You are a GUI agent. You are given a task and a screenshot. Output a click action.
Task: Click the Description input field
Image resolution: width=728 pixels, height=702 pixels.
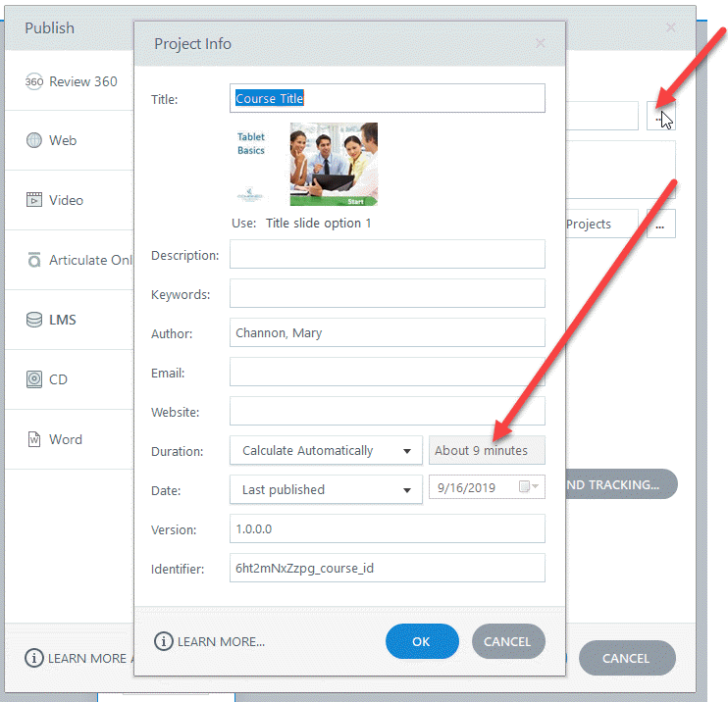coord(388,254)
